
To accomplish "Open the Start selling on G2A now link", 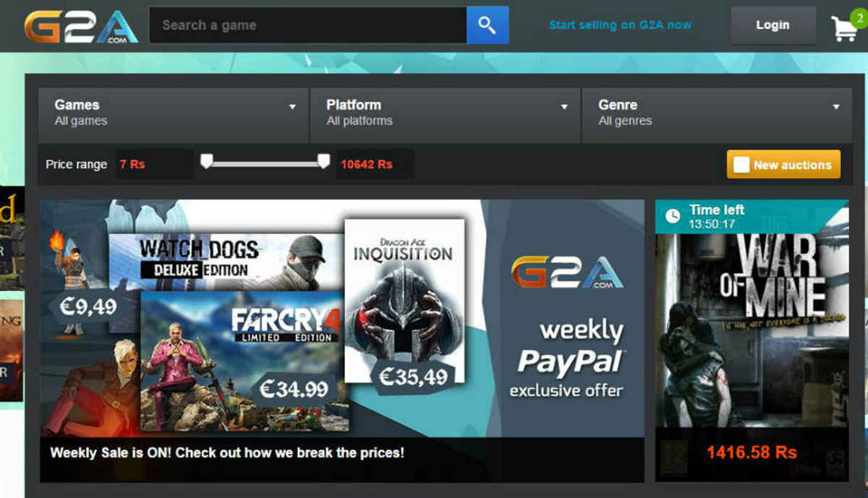I will pyautogui.click(x=620, y=25).
